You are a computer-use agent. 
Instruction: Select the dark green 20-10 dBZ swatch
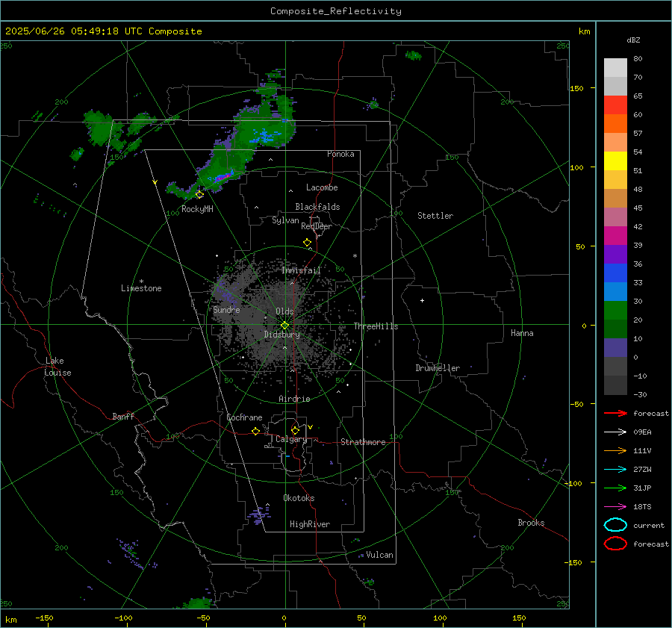click(615, 329)
